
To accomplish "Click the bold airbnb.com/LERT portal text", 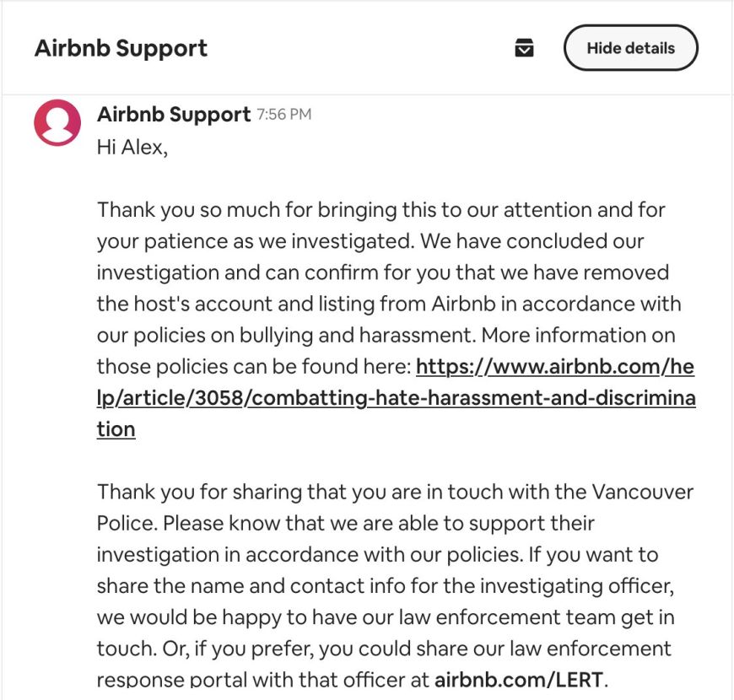I will (518, 680).
